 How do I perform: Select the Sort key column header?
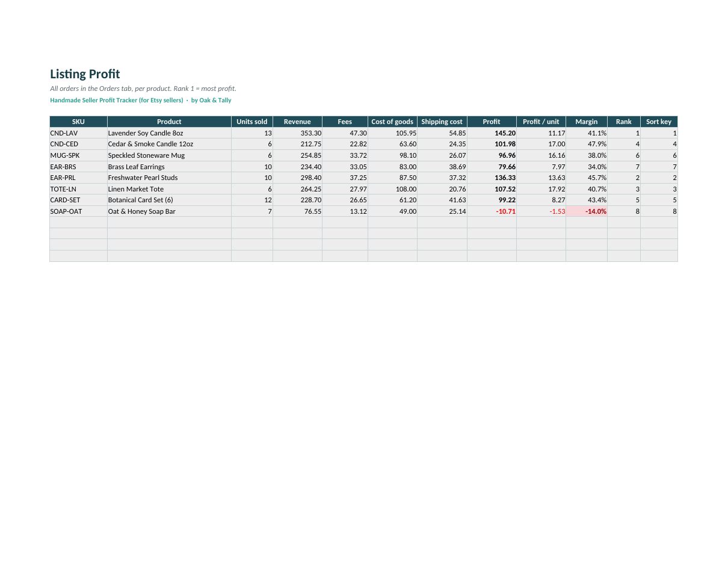(x=659, y=122)
